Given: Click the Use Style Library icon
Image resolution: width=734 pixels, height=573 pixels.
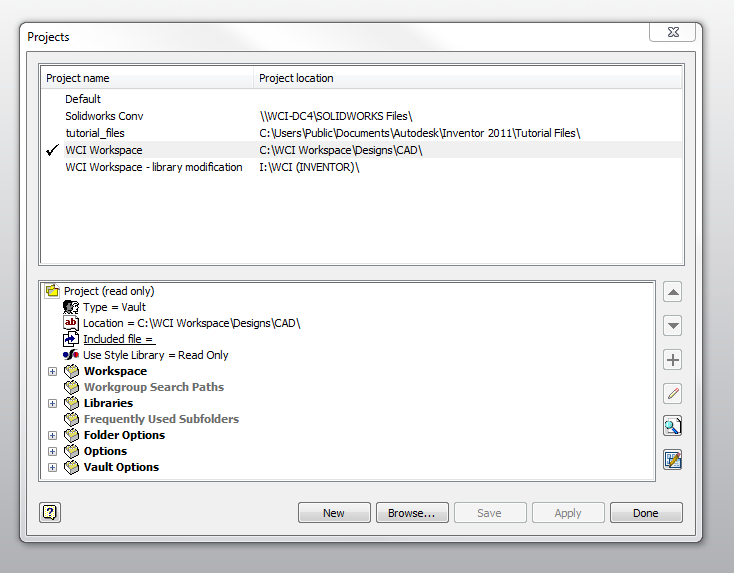Looking at the screenshot, I should tap(71, 355).
